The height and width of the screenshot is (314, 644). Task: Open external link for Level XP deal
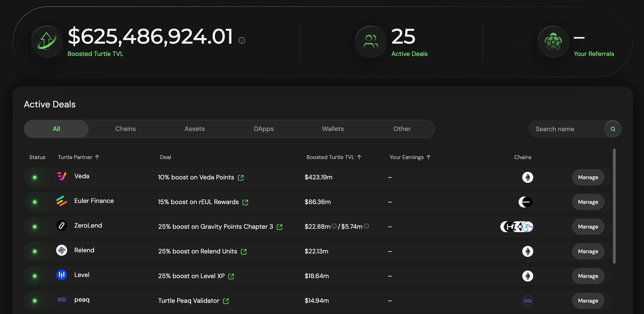pos(231,276)
